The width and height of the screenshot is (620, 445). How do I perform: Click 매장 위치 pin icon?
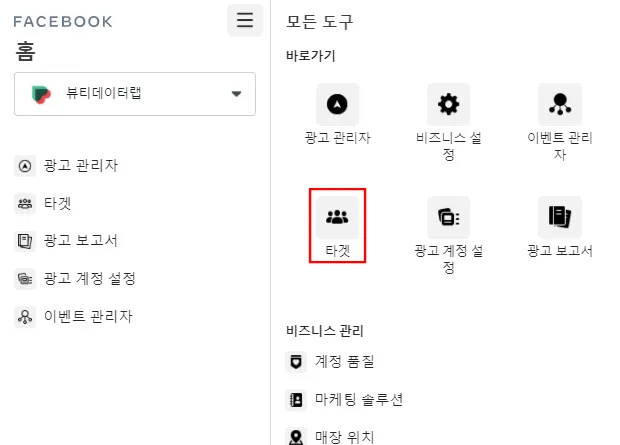[296, 437]
